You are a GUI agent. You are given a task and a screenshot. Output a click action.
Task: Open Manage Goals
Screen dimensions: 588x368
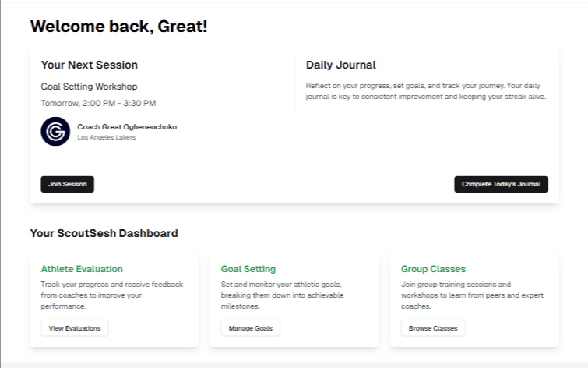click(250, 328)
